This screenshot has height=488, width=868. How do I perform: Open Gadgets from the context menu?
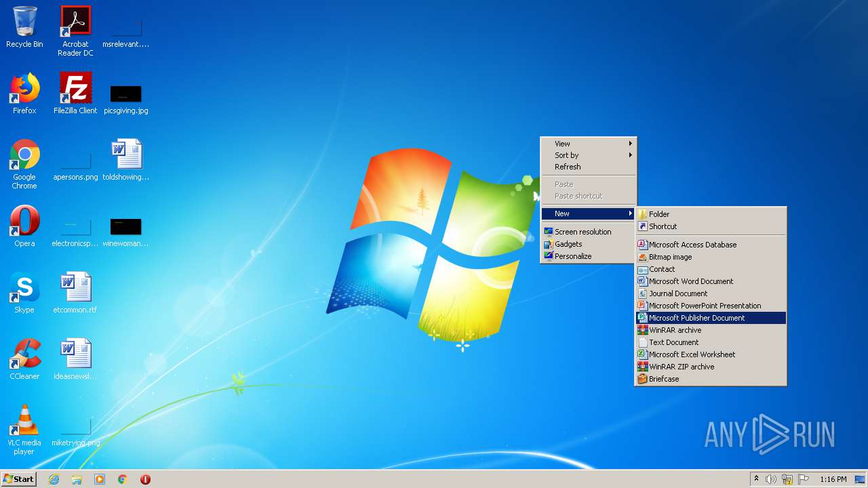coord(589,244)
